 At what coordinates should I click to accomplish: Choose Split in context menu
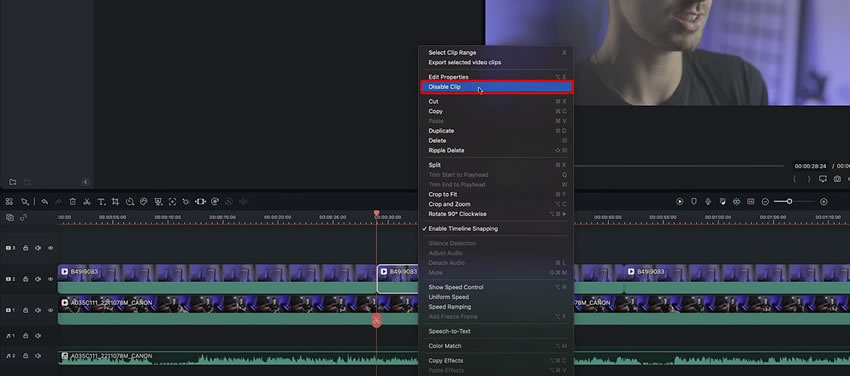[x=496, y=165]
